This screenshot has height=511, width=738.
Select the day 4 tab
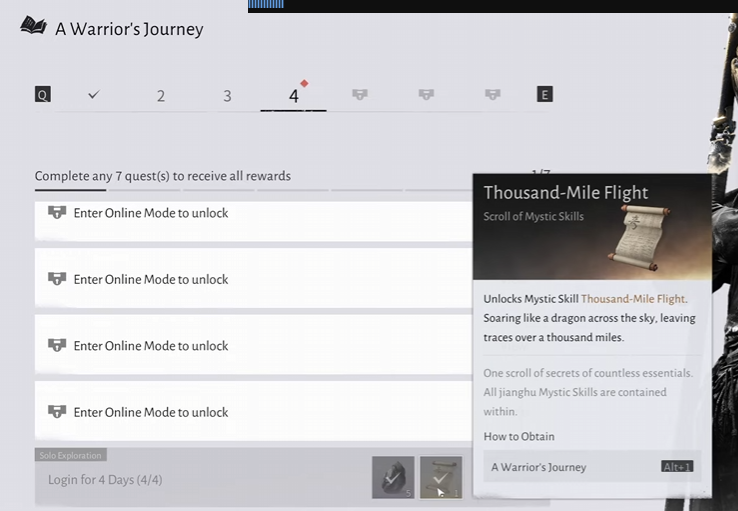[293, 96]
